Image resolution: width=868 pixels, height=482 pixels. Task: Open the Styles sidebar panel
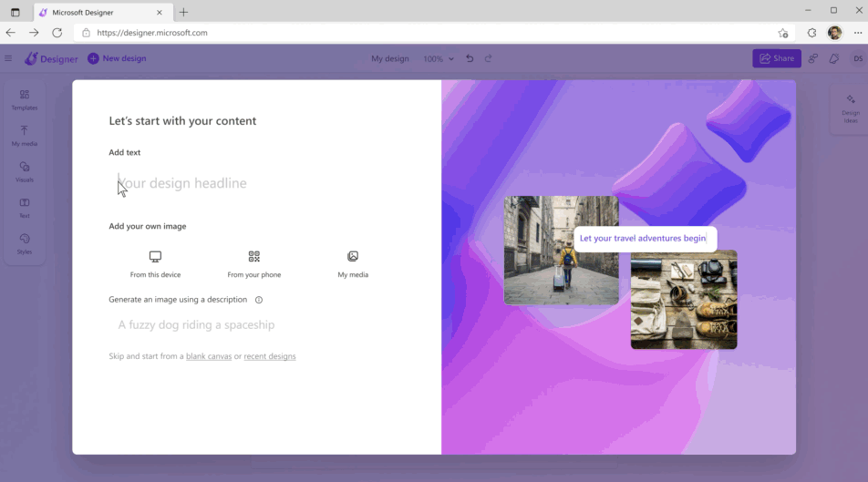25,243
